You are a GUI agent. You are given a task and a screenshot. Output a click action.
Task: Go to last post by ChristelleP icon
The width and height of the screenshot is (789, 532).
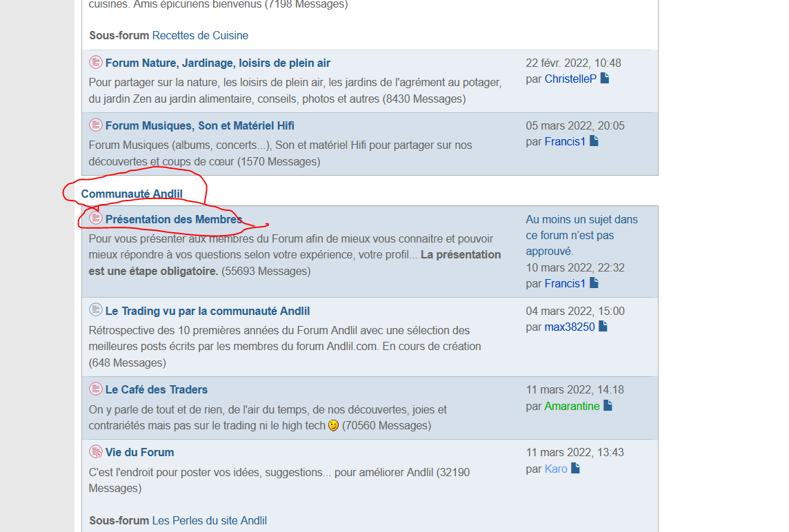point(605,78)
